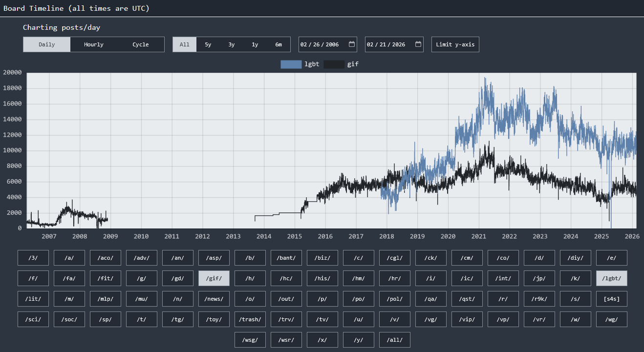Toggle the /asp/ board button
The width and height of the screenshot is (644, 352).
click(214, 258)
